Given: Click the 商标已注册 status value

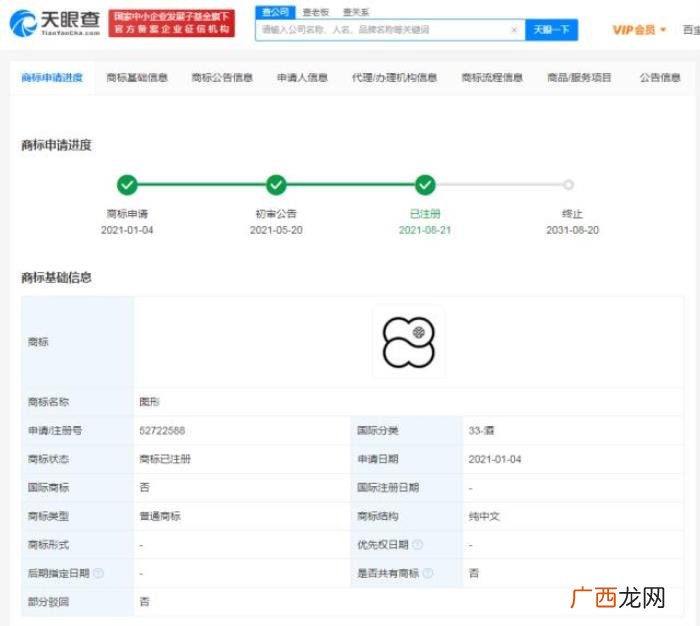Looking at the screenshot, I should click(165, 459).
